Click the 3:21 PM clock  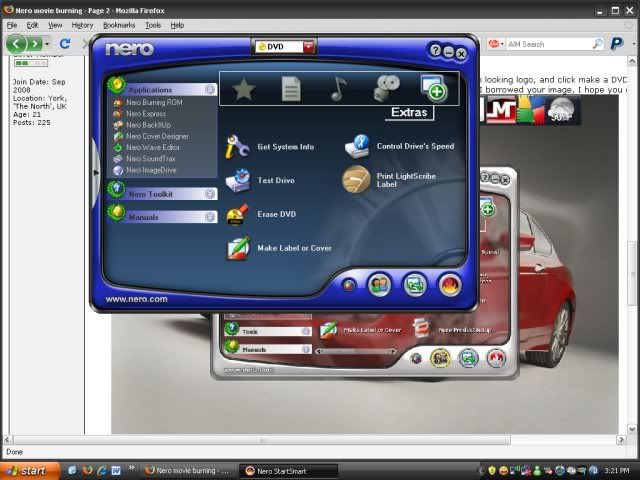617,471
